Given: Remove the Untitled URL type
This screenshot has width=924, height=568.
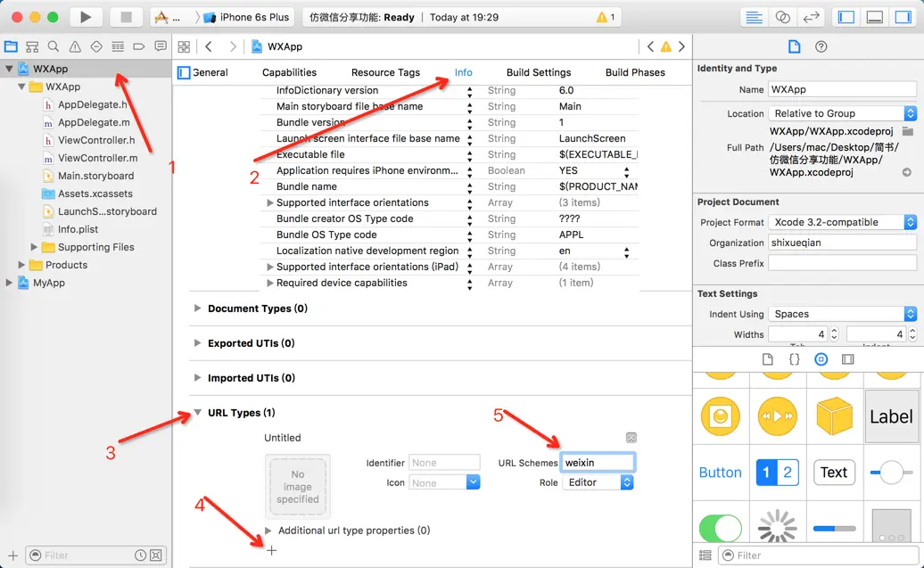Looking at the screenshot, I should click(631, 438).
